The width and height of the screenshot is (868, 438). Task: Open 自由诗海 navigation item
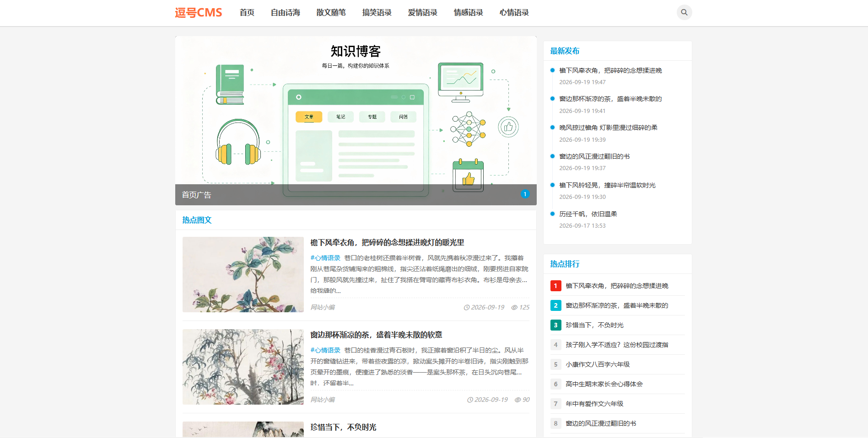click(x=286, y=12)
